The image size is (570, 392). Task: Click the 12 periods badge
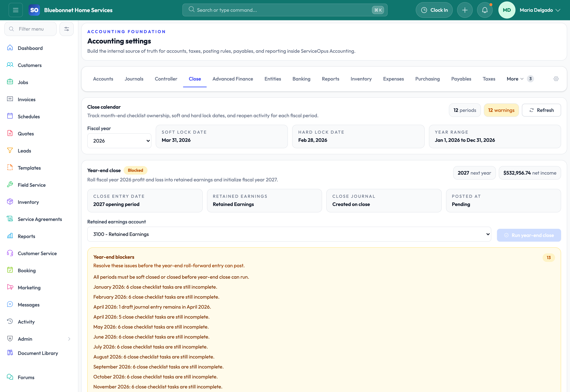point(465,110)
